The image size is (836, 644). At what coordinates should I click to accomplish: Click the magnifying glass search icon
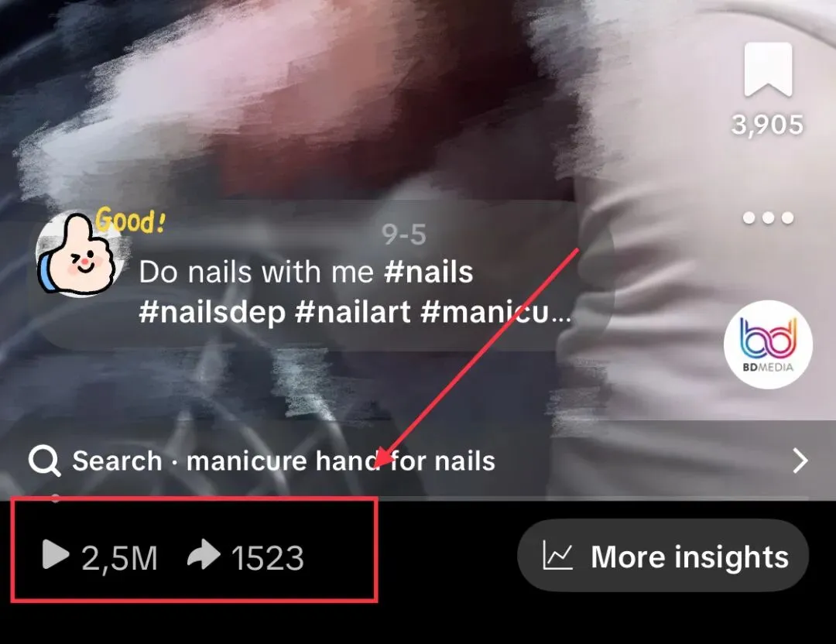point(43,461)
